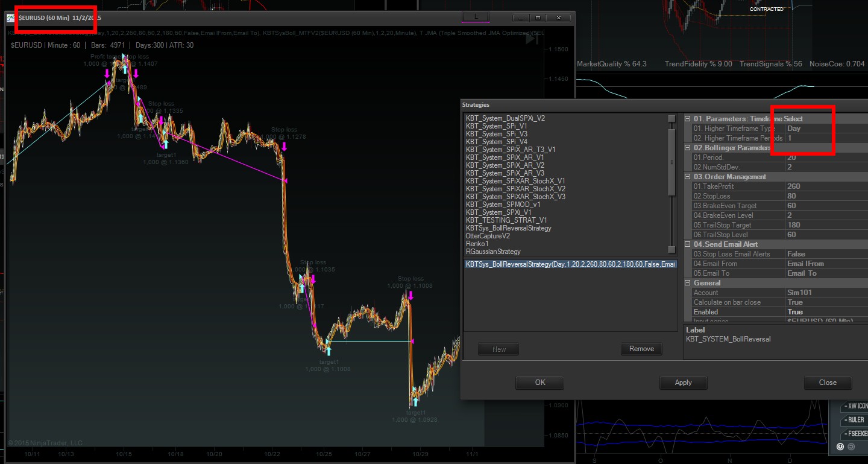The image size is (868, 464).
Task: Edit the Higher Timeframe Type value Day
Action: coord(826,129)
